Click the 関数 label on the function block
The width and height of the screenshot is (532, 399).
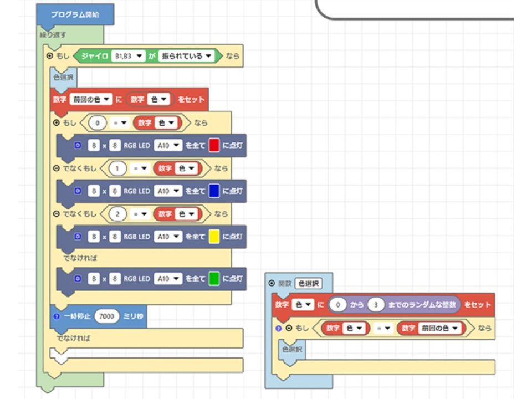tap(285, 283)
